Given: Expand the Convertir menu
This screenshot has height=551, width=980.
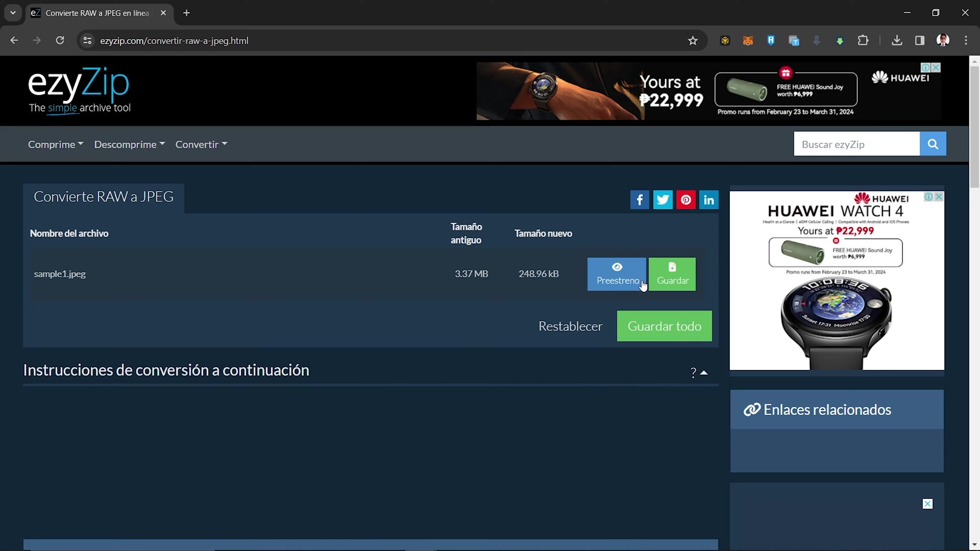Looking at the screenshot, I should (x=202, y=144).
